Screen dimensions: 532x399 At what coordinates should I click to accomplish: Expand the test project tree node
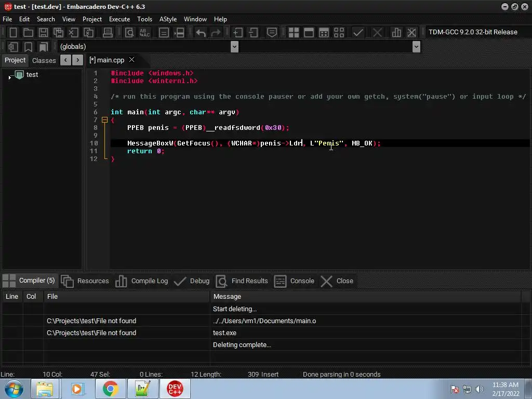[9, 78]
